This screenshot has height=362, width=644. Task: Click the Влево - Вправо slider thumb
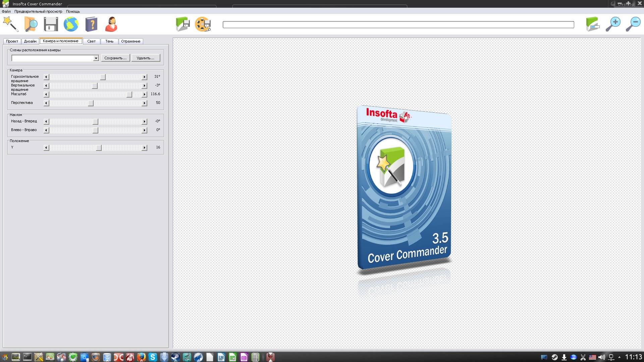[x=96, y=130]
